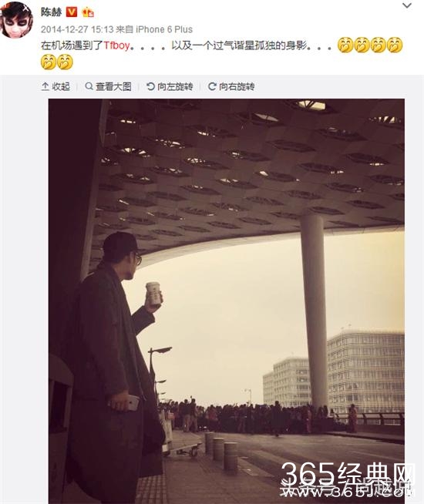This screenshot has height=504, width=424.
Task: View full-size image via 查看大图
Action: 109,86
